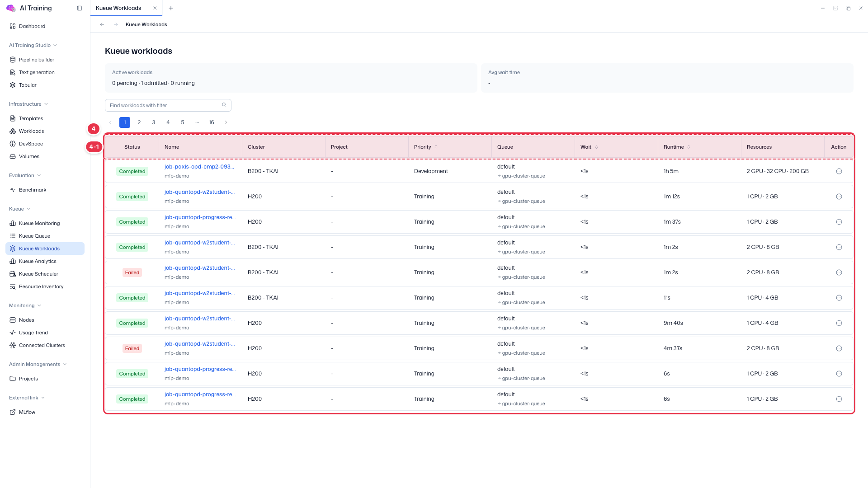Open Kueue Scheduler in the sidebar
Screen dimensions: 868x488
coord(45,274)
